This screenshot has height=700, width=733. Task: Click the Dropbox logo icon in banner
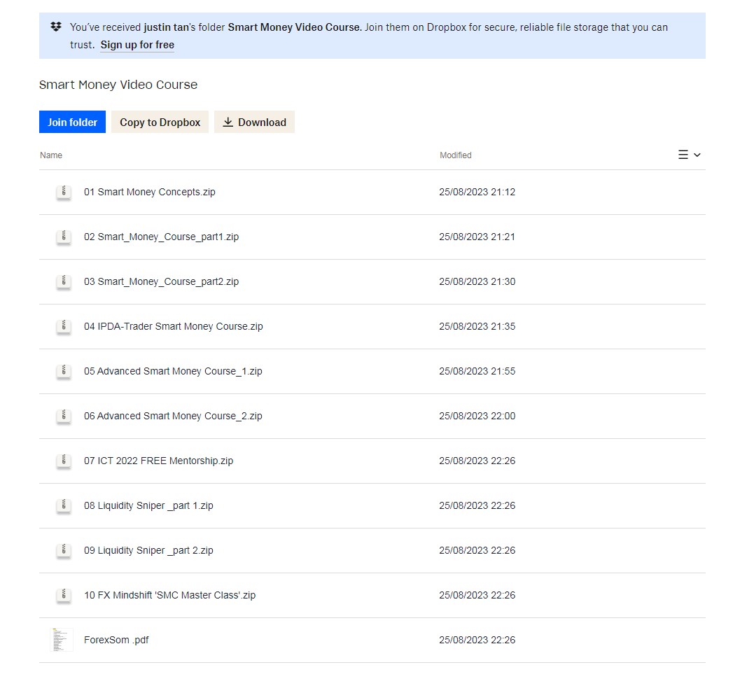tap(56, 27)
